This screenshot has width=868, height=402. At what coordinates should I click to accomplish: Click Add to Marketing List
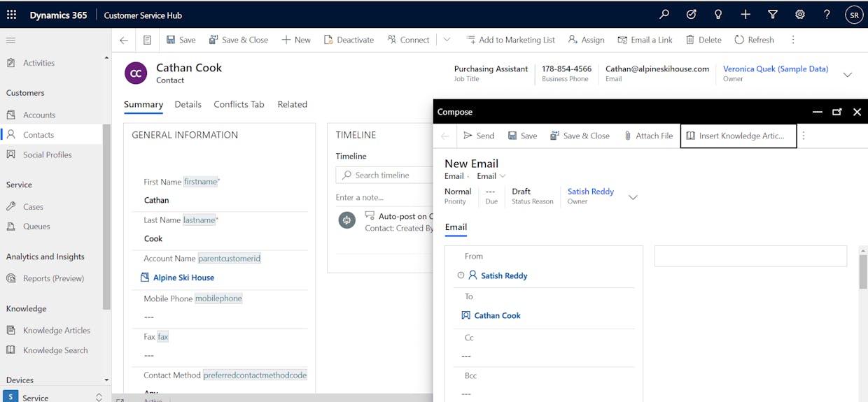coord(510,40)
